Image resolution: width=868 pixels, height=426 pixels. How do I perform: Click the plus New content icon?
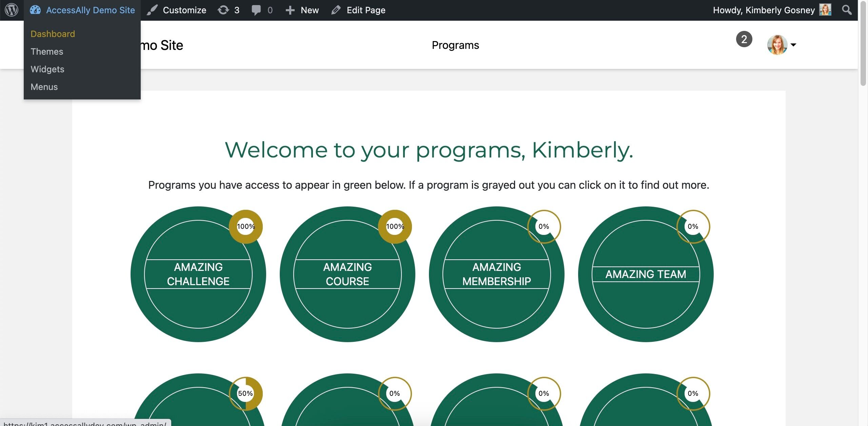tap(290, 10)
